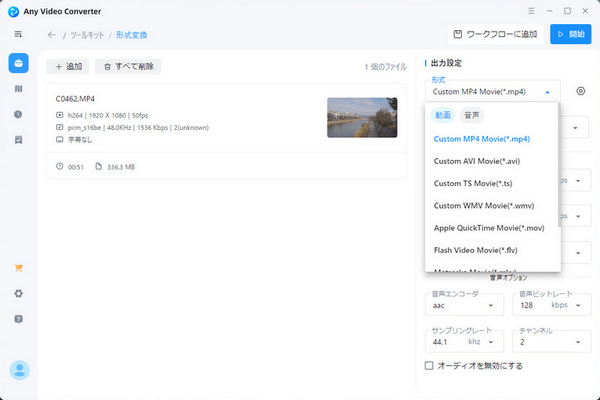
Task: Expand the Custom MP4 Movie format dropdown
Action: point(491,91)
